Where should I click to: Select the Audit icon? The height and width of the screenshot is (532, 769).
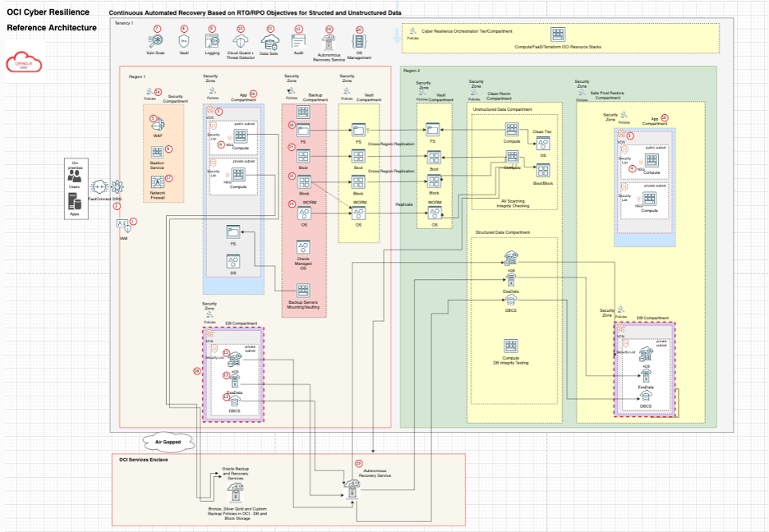(x=298, y=39)
